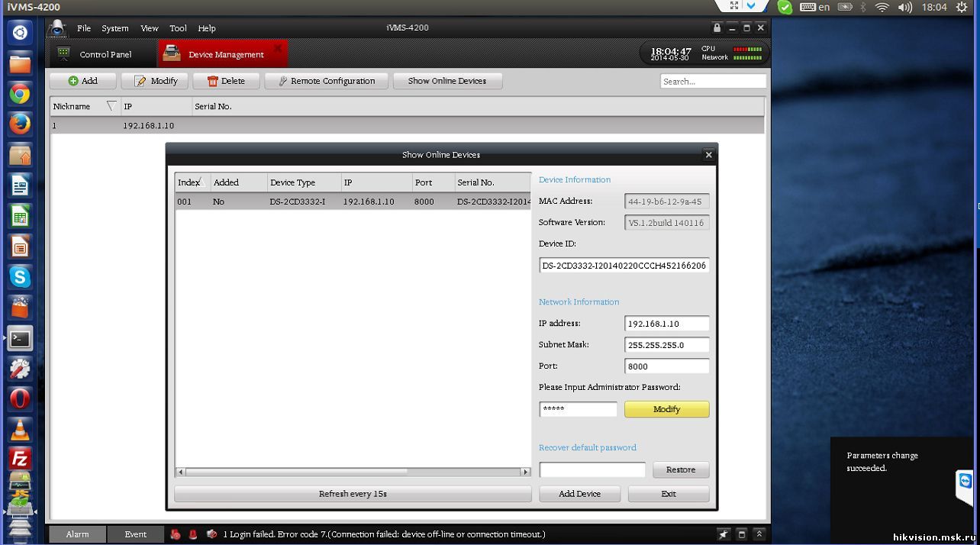980x545 pixels.
Task: Click the left arrow of horizontal scrollbar
Action: click(x=181, y=472)
